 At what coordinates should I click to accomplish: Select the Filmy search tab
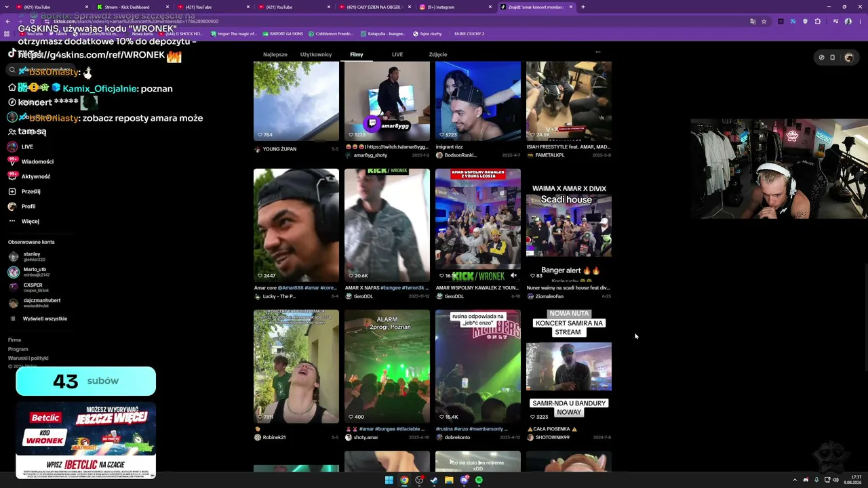click(x=357, y=54)
